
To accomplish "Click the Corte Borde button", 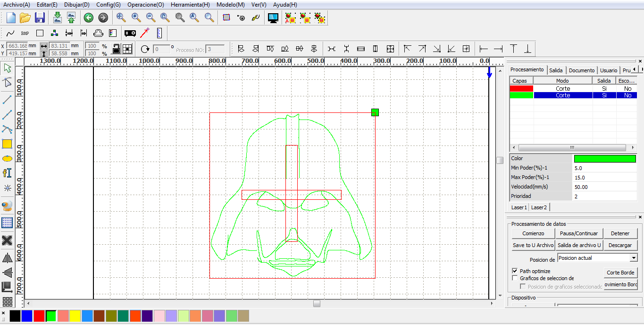I will coord(620,273).
